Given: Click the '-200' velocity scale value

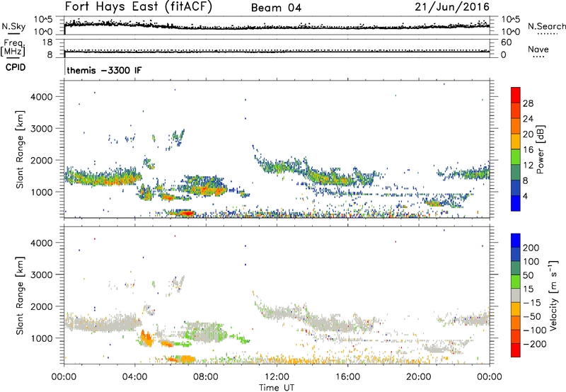Looking at the screenshot, I should [534, 344].
